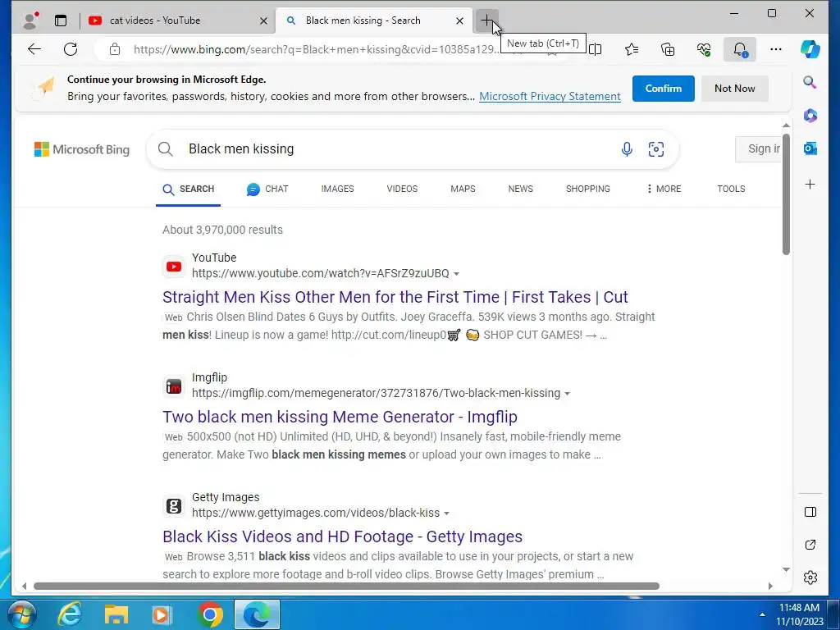Click the Microsoft Bing logo
840x630 pixels.
(x=82, y=149)
